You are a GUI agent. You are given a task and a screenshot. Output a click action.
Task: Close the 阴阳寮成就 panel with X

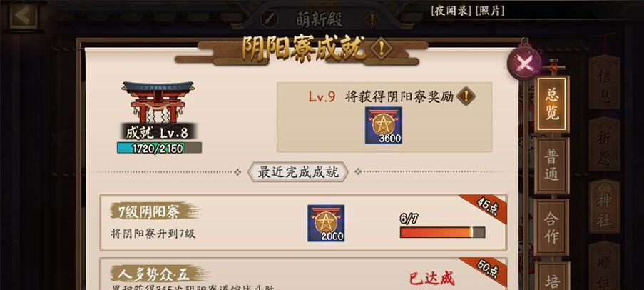coord(524,63)
